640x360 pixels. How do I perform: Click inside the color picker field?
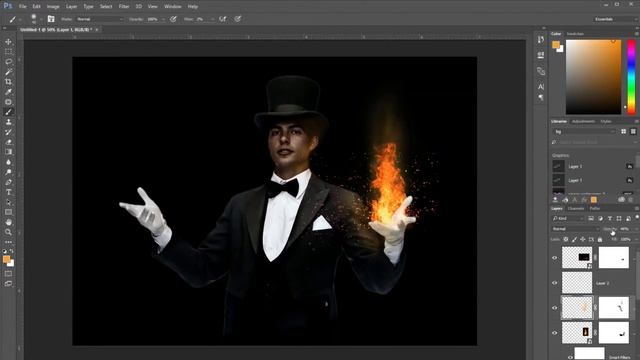tap(593, 77)
